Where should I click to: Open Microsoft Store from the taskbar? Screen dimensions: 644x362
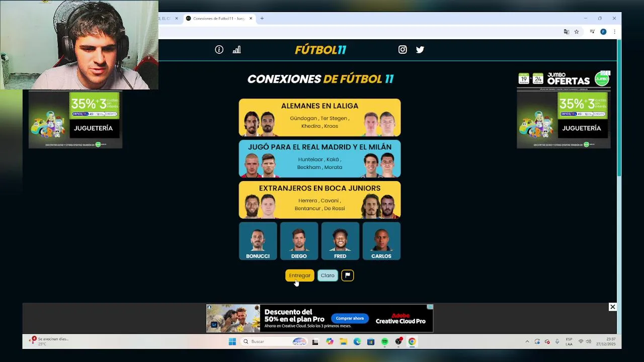[x=371, y=341]
